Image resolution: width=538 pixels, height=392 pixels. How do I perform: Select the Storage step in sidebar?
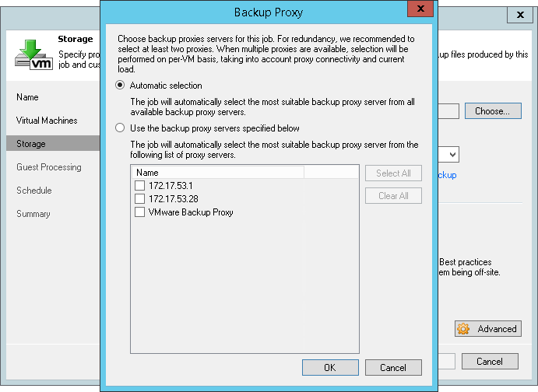(x=31, y=144)
